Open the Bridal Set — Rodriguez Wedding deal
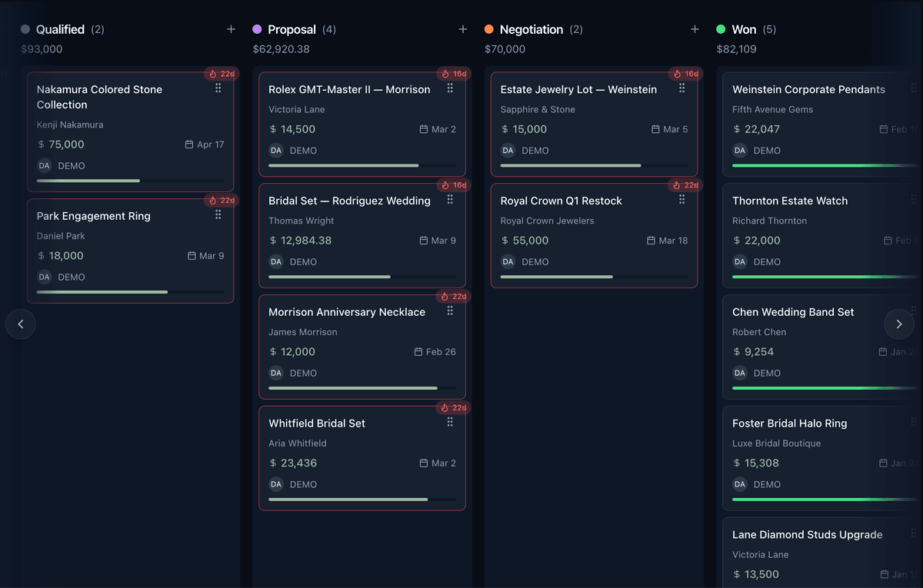The image size is (923, 588). coord(362,235)
